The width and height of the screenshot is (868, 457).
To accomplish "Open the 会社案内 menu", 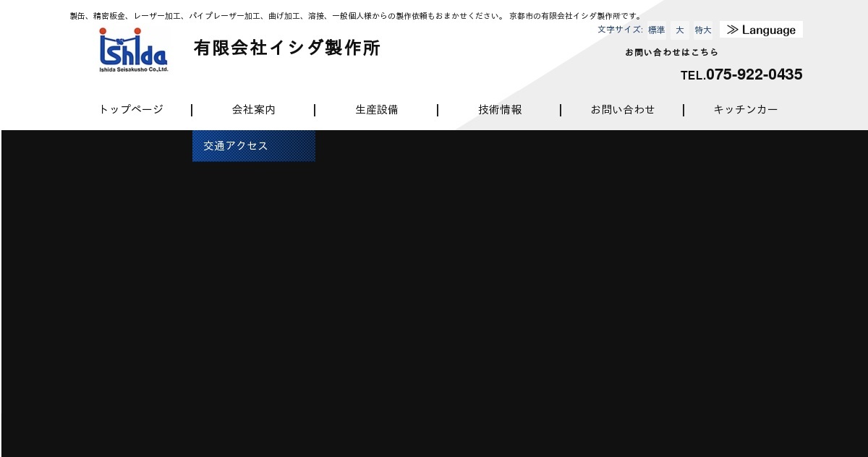I will 254,110.
